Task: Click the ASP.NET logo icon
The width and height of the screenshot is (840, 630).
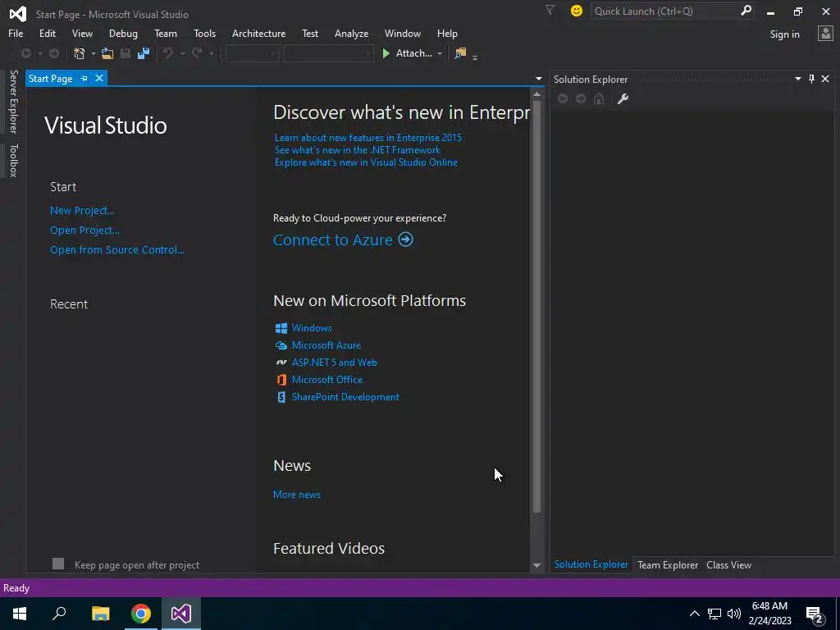Action: pyautogui.click(x=281, y=363)
